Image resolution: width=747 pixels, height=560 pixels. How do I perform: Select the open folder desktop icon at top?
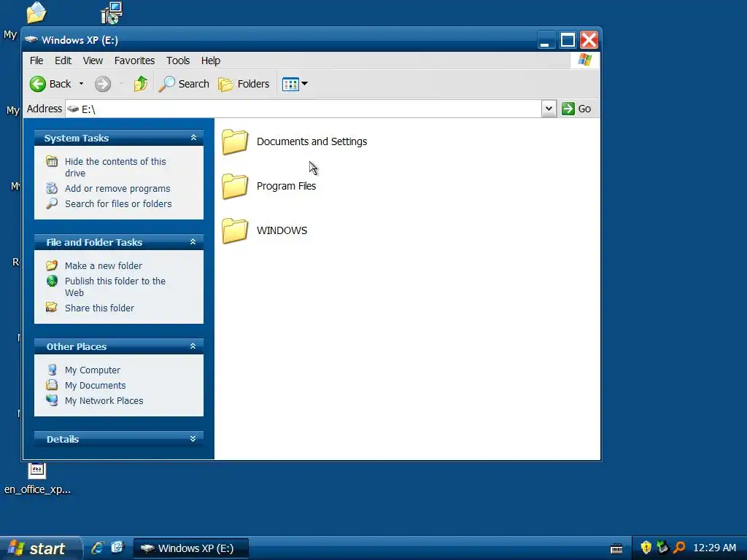36,12
